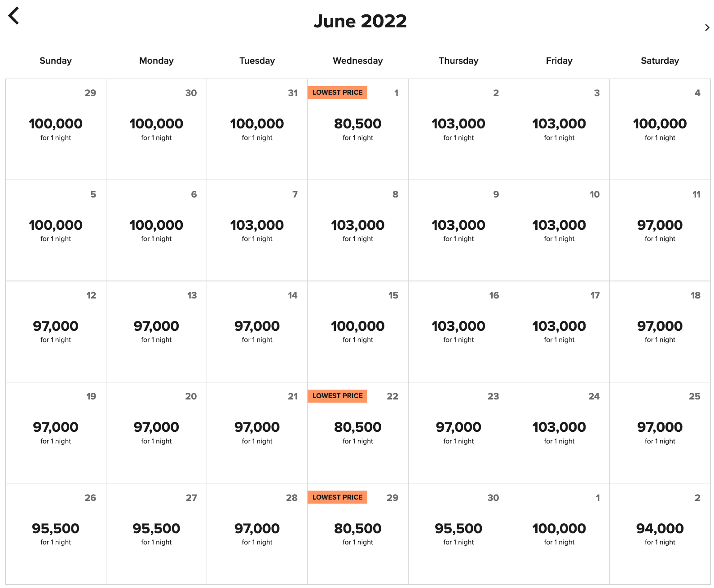Advance to the next month arrow
The height and width of the screenshot is (588, 714).
pyautogui.click(x=707, y=28)
